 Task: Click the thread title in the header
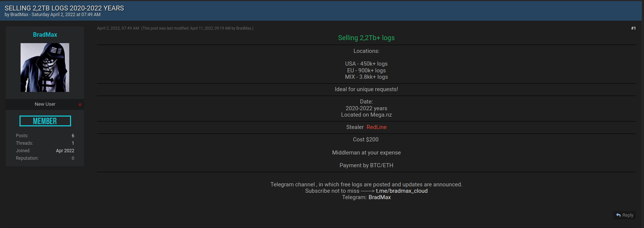(x=64, y=8)
